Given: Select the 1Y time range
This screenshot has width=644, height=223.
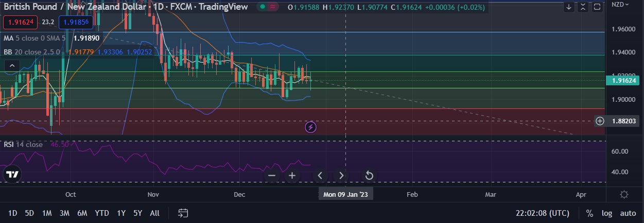Looking at the screenshot, I should tap(121, 213).
